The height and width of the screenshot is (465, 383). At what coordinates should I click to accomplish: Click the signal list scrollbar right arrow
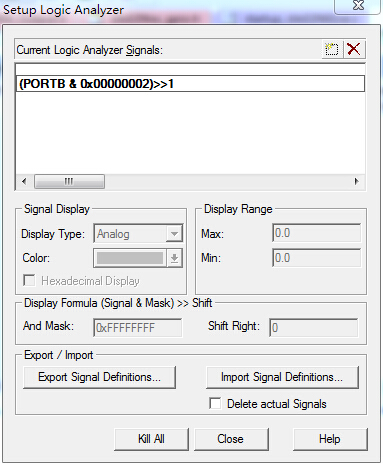[x=357, y=182]
